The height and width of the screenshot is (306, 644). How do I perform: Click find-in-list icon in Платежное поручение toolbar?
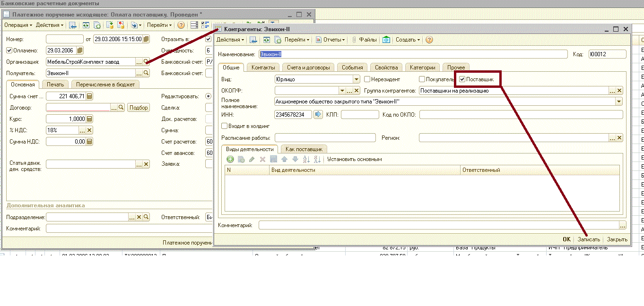click(x=73, y=25)
